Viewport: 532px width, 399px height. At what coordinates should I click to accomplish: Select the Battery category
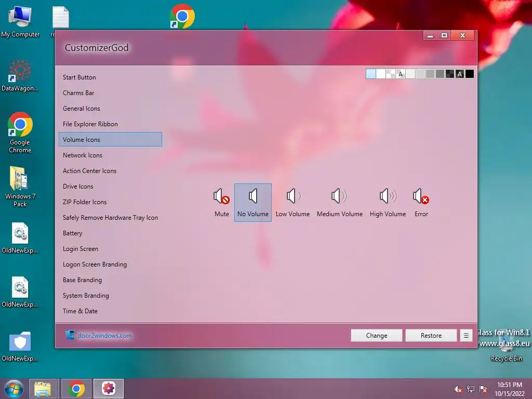110,233
